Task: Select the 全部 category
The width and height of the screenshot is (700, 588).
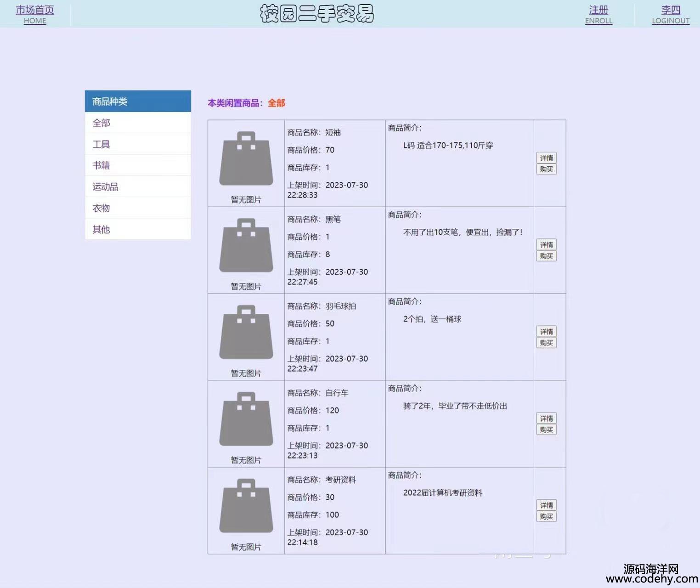Action: point(102,123)
